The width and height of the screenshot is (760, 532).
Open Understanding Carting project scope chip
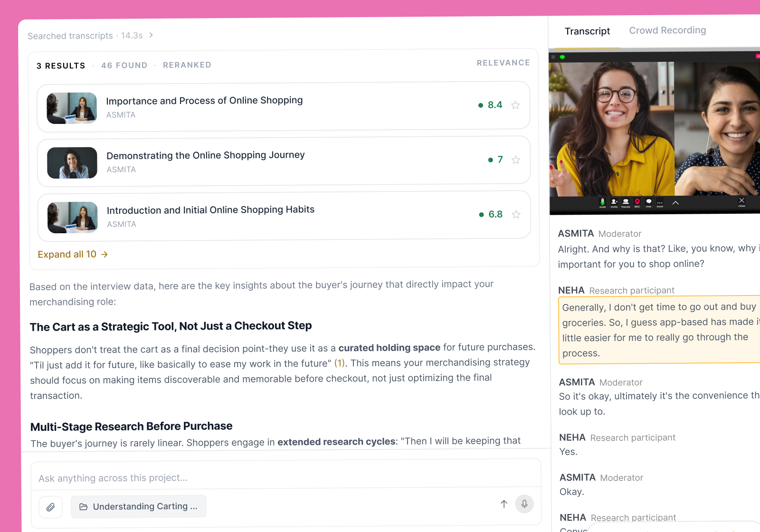point(139,506)
